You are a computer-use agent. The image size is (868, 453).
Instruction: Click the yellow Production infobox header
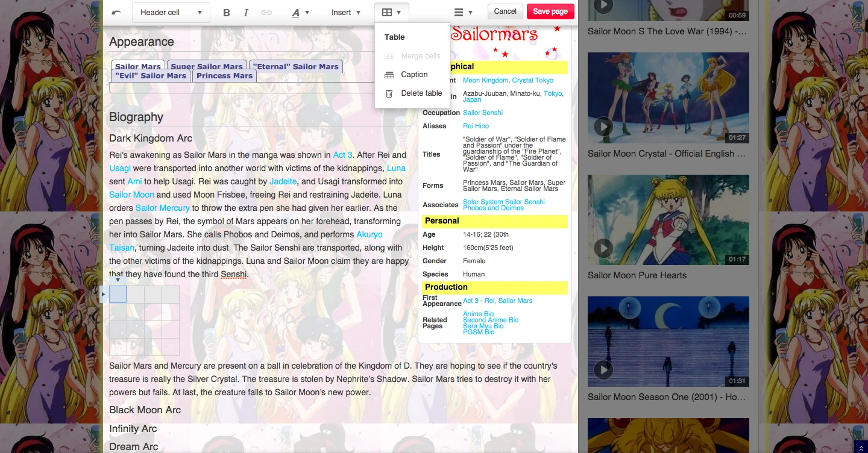click(x=495, y=287)
